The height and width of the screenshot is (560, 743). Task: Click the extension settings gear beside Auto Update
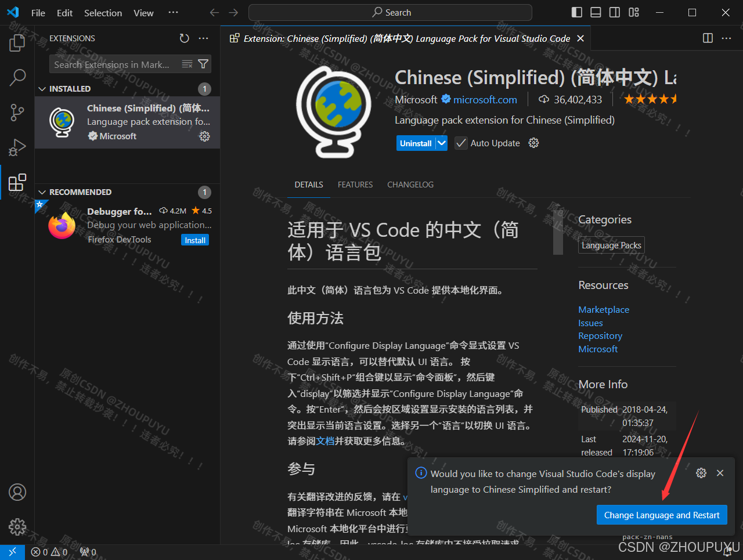(533, 143)
